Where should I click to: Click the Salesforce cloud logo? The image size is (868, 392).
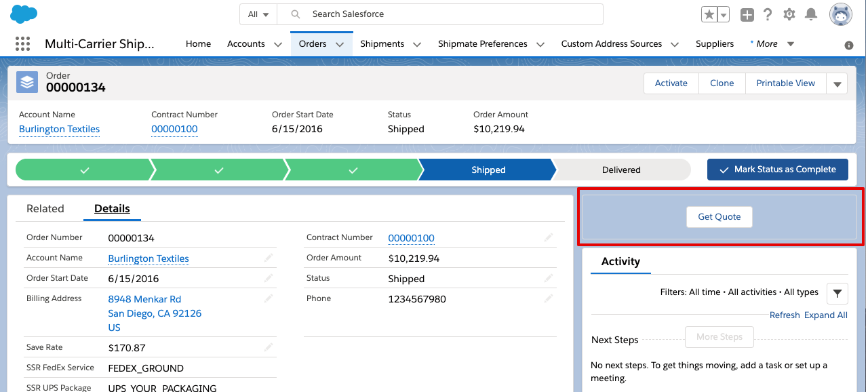[x=24, y=14]
